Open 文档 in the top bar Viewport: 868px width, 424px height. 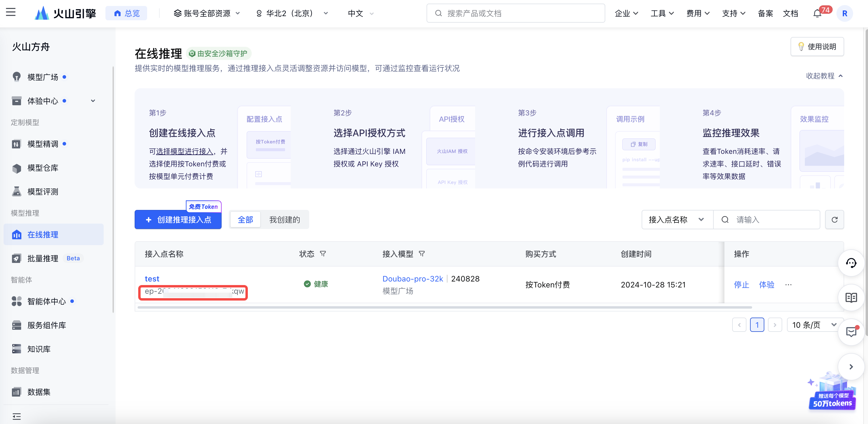790,13
